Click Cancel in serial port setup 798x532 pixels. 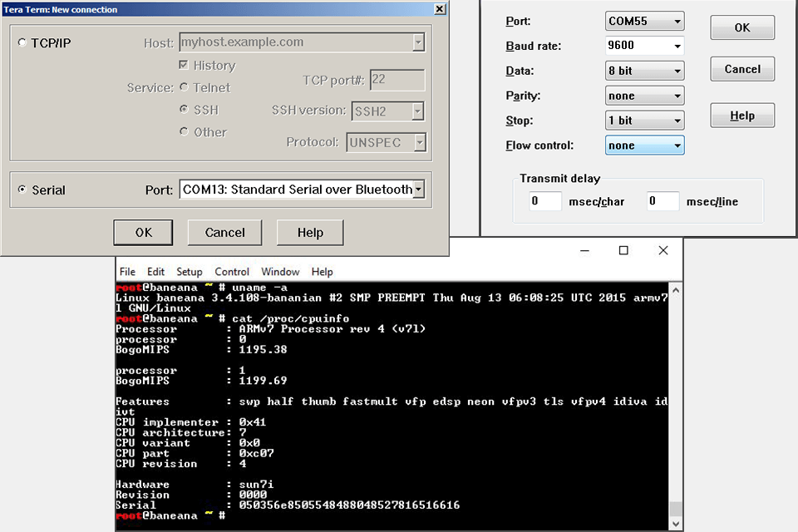(x=742, y=69)
